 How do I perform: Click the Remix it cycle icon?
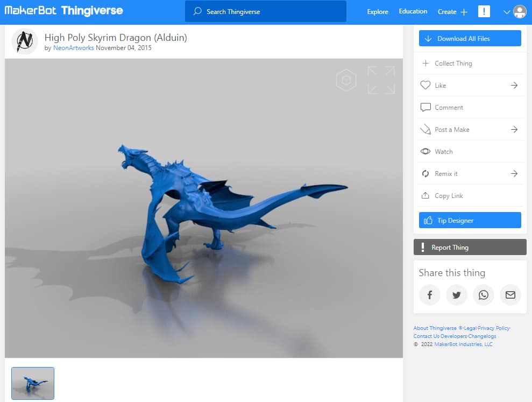coord(425,173)
